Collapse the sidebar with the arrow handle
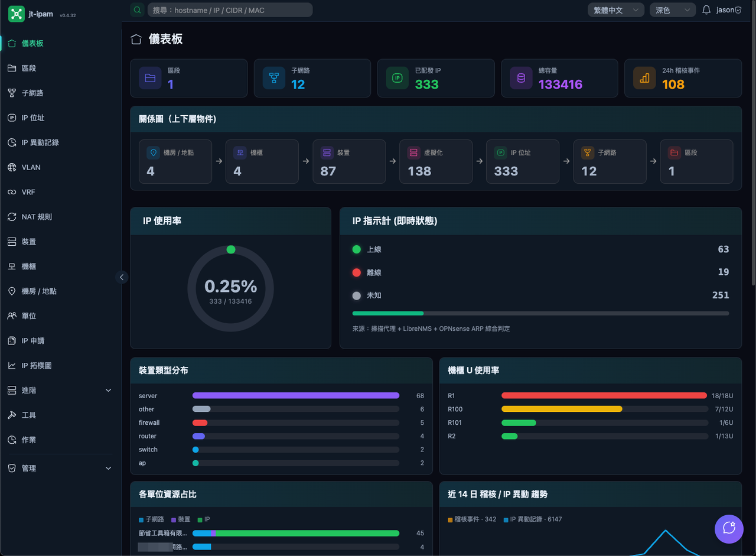The width and height of the screenshot is (756, 556). 122,277
